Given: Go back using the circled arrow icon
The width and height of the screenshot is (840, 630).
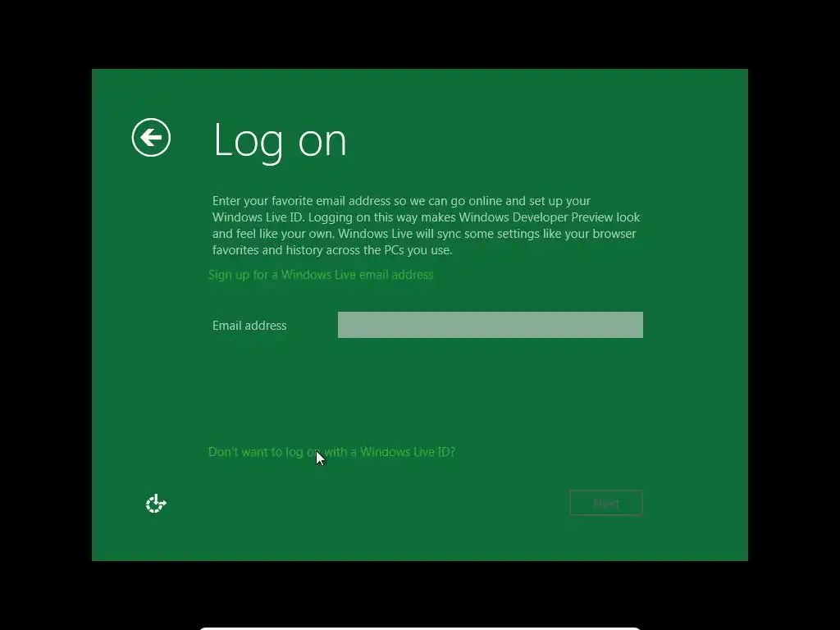Looking at the screenshot, I should (x=151, y=138).
